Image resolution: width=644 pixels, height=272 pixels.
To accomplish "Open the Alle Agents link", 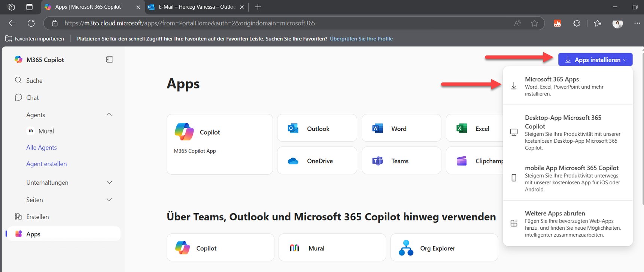I will point(42,148).
